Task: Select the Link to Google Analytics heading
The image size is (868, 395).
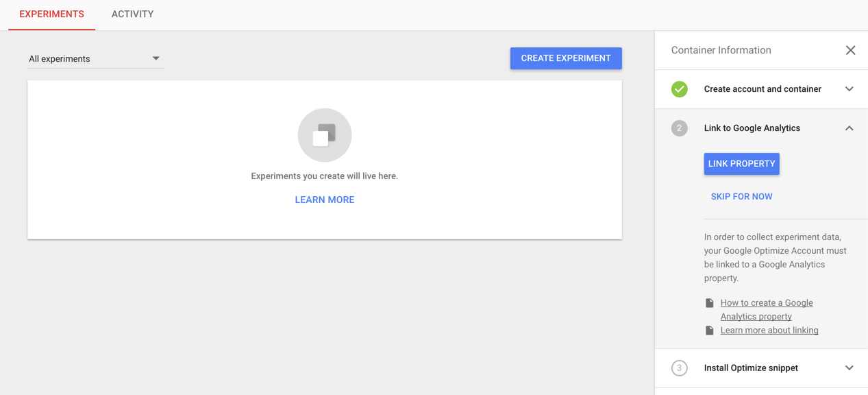Action: tap(752, 128)
